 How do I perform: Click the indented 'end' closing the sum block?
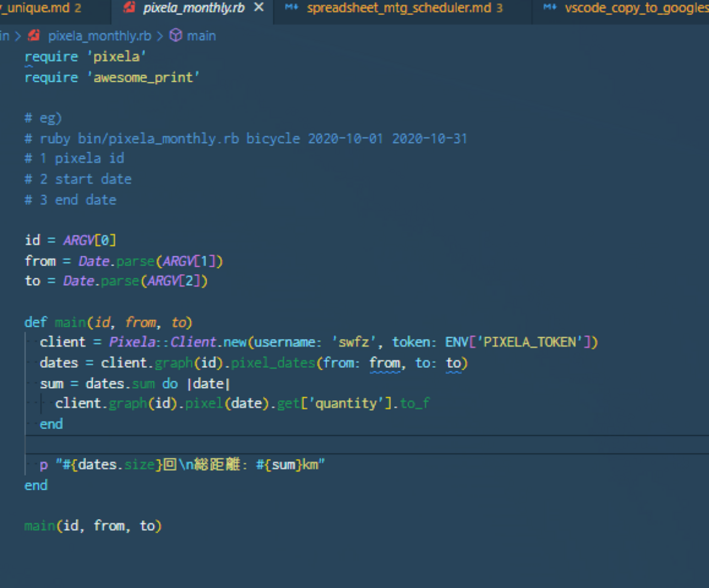[51, 424]
